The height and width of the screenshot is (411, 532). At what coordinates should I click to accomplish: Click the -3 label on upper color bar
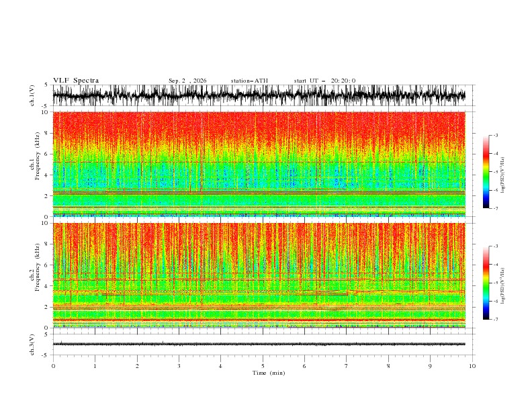496,135
